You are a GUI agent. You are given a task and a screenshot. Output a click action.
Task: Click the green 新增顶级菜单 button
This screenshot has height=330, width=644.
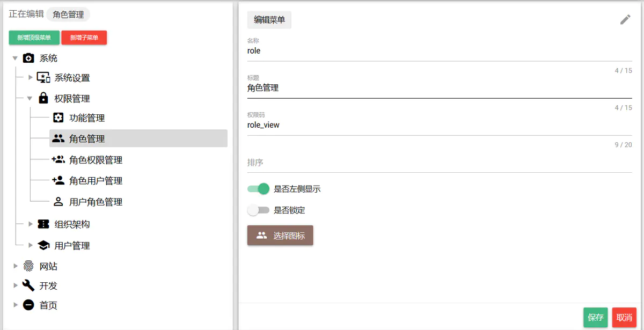pyautogui.click(x=34, y=38)
